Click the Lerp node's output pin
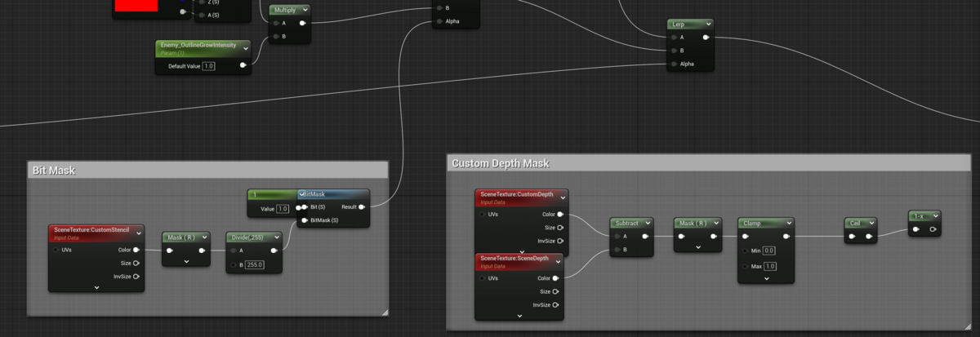The image size is (980, 337). click(x=706, y=37)
